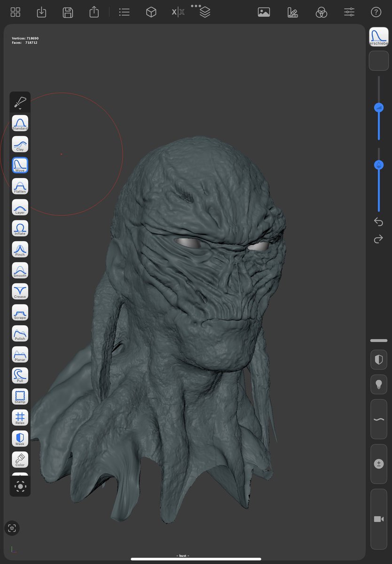
Task: Tap the 'Vertices: 718690' stat
Action: (x=25, y=38)
